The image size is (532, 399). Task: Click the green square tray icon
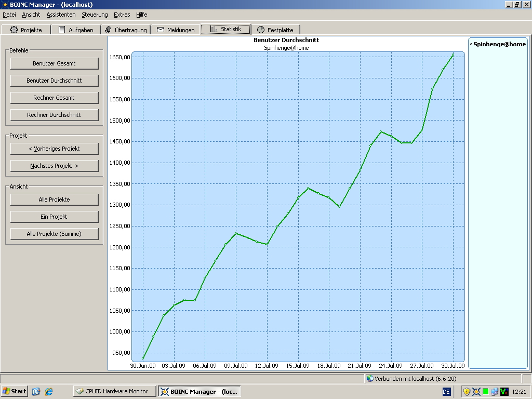point(486,392)
